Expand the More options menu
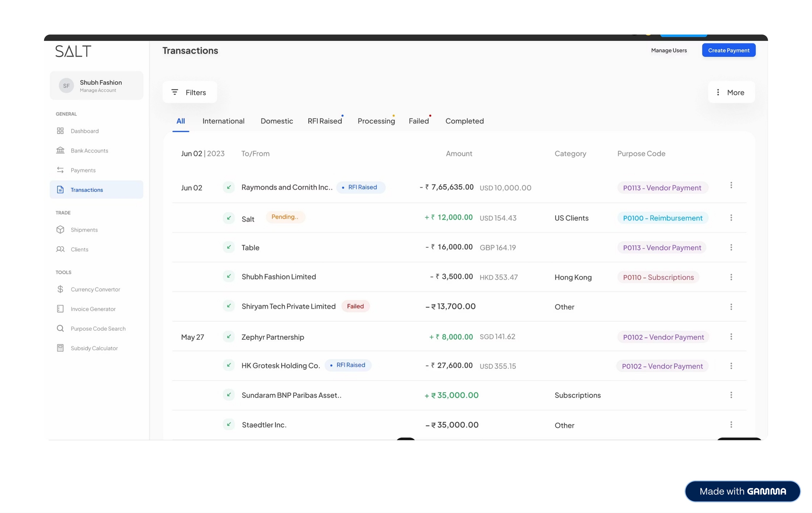Viewport: 812px width, 513px height. 731,92
